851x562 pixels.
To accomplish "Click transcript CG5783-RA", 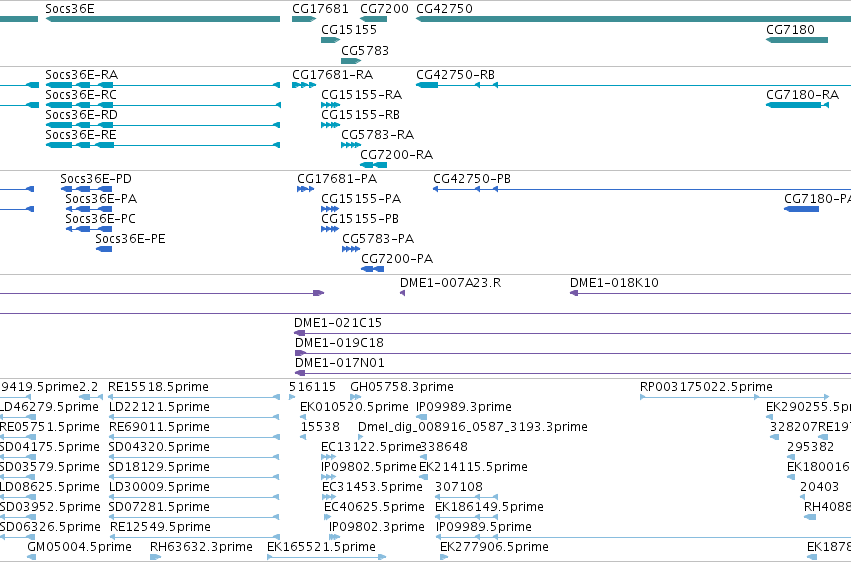I will pos(351,145).
